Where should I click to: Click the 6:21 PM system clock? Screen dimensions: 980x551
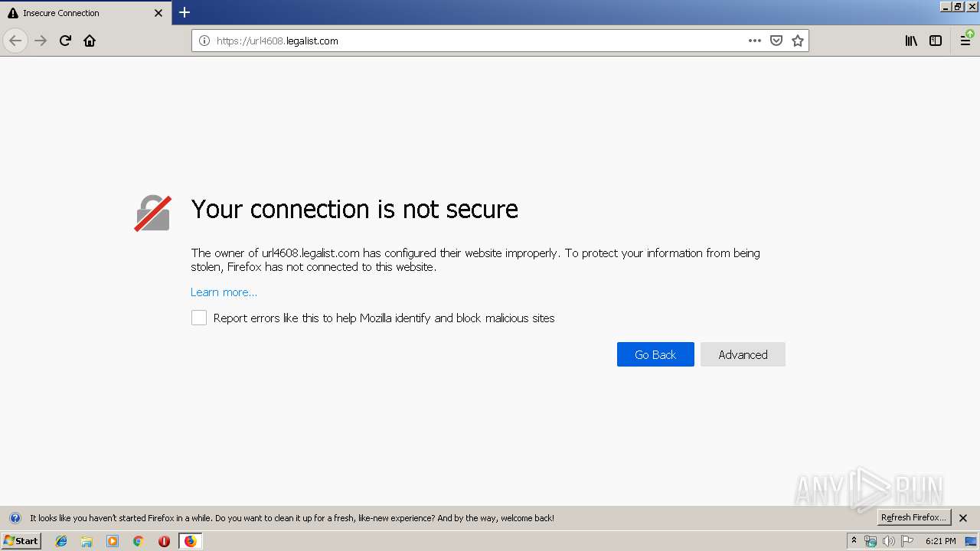point(940,541)
